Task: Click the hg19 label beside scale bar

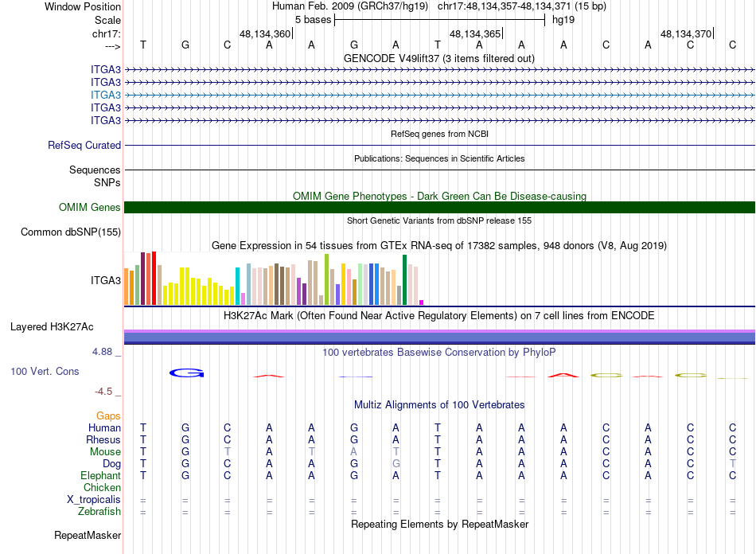Action: click(x=563, y=20)
